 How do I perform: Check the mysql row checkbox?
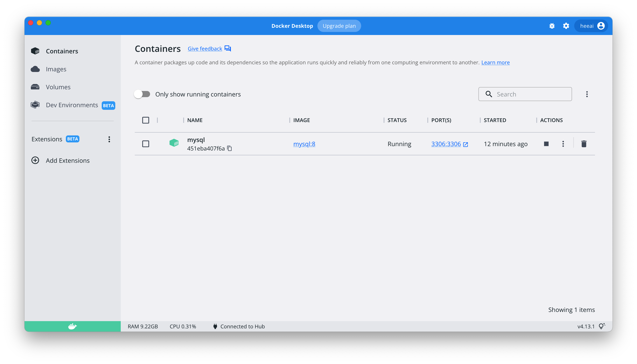pyautogui.click(x=146, y=144)
